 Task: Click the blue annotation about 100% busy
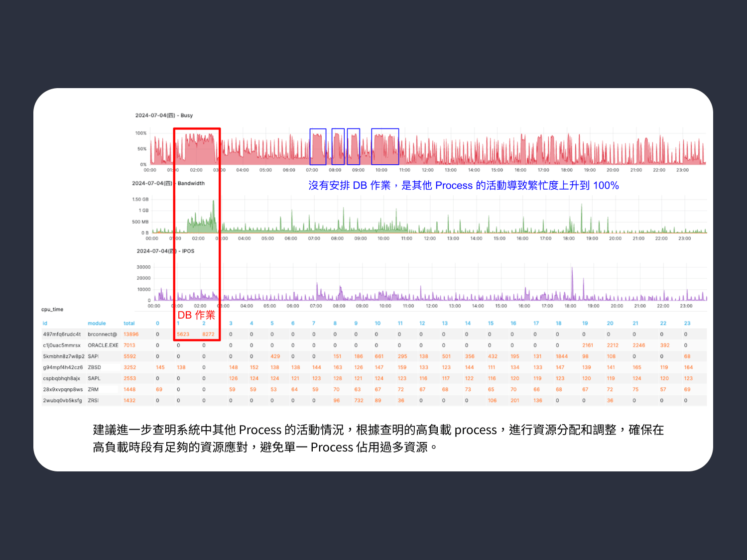463,186
